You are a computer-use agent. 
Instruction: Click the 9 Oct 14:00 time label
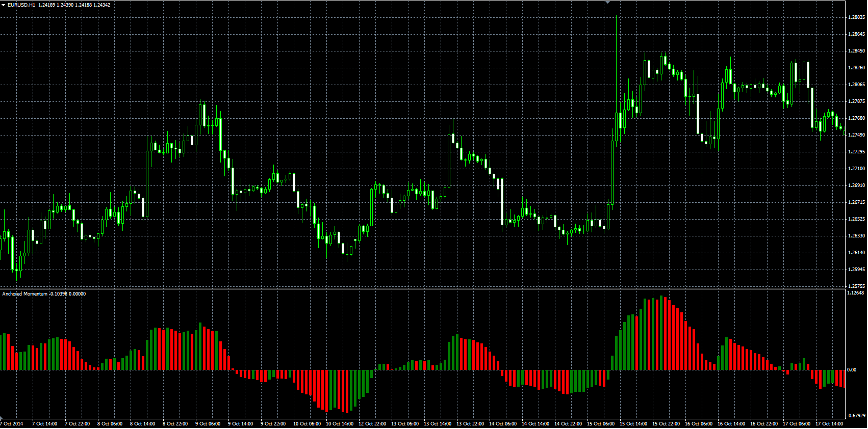[x=241, y=424]
